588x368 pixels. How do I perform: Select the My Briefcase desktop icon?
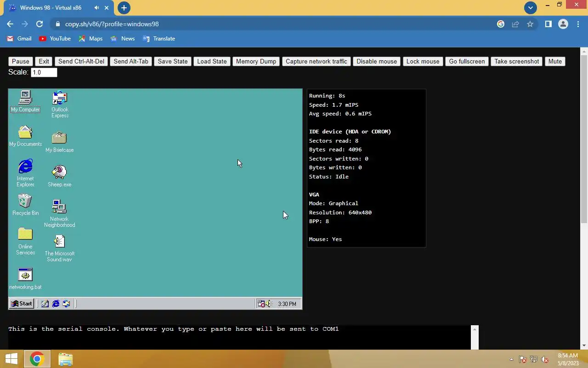click(x=59, y=142)
